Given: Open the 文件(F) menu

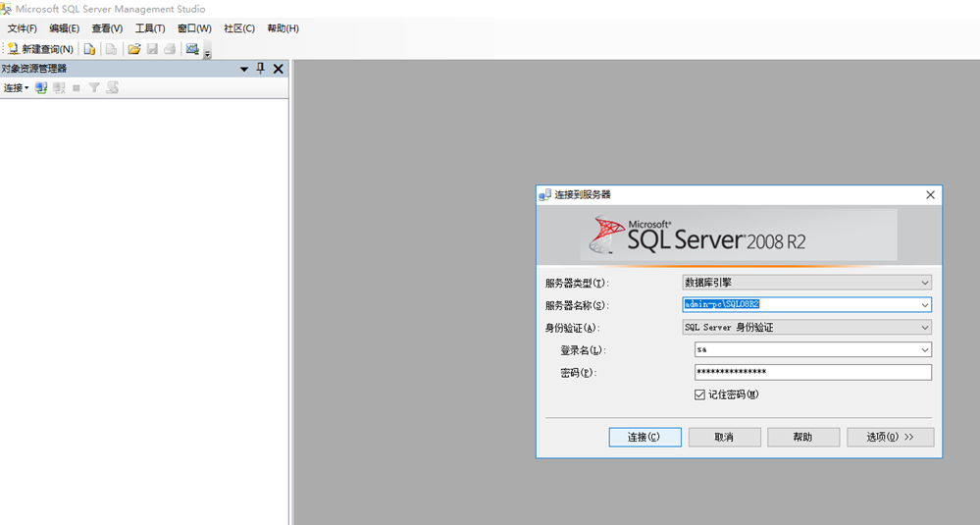Looking at the screenshot, I should coord(23,28).
